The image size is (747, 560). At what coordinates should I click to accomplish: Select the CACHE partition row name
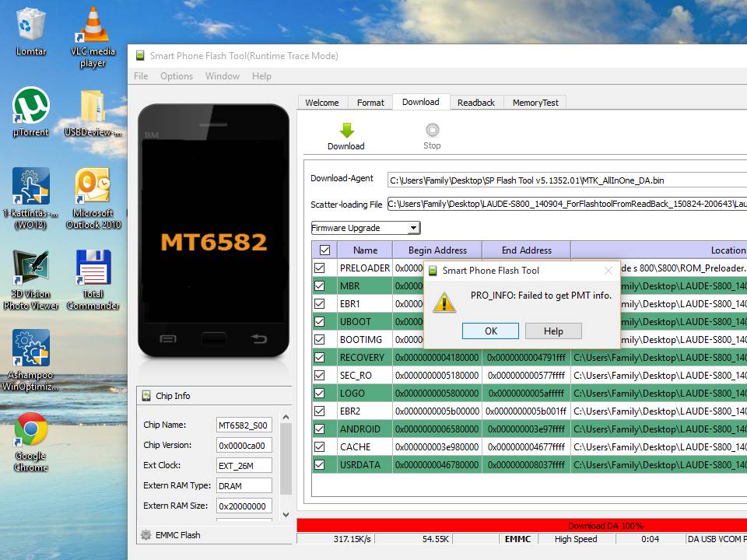pos(355,446)
